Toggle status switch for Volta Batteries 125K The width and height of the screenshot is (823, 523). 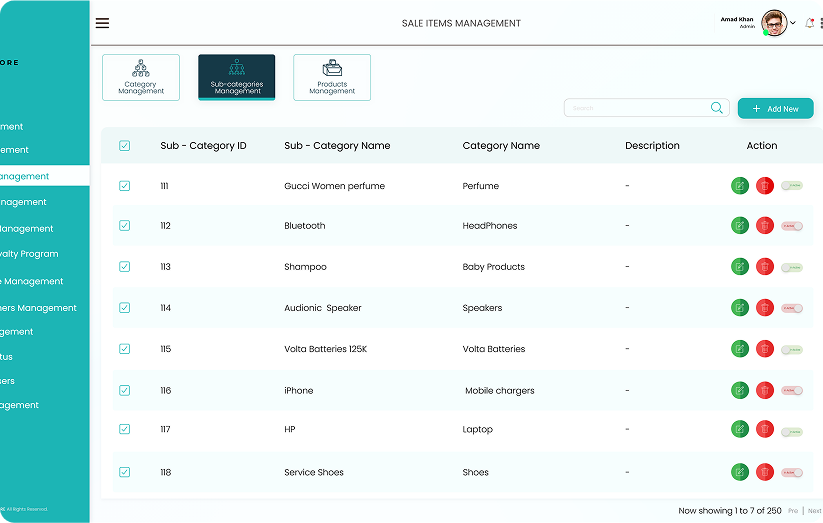tap(792, 350)
